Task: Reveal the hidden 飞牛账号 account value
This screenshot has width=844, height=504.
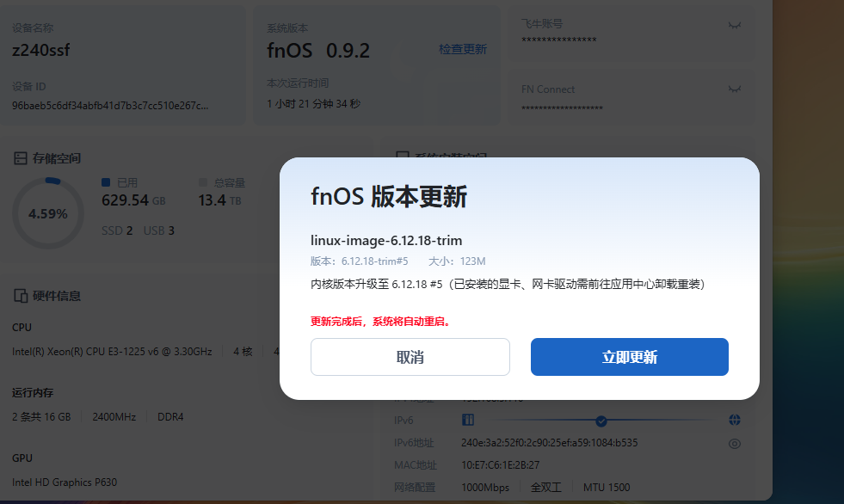Action: (x=734, y=25)
